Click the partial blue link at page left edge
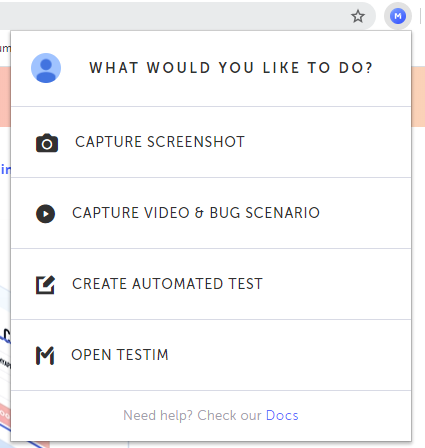This screenshot has height=448, width=425. point(5,170)
